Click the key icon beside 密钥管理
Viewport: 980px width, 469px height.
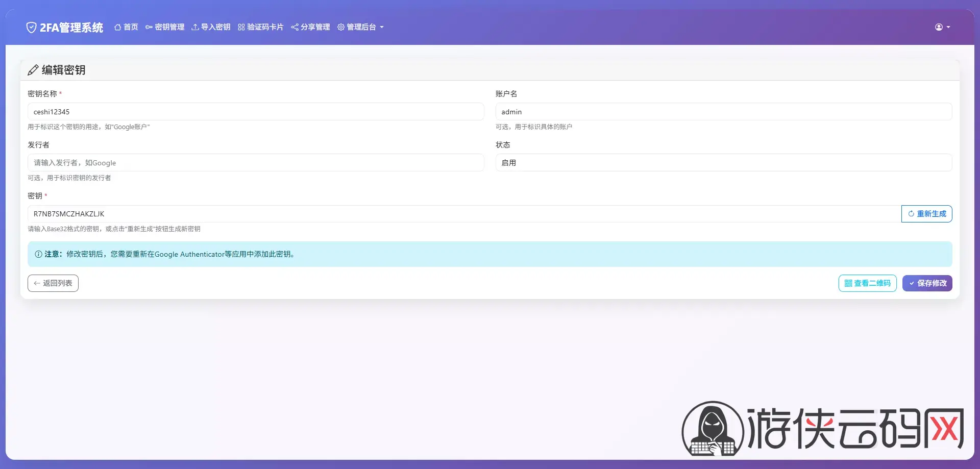pos(149,27)
